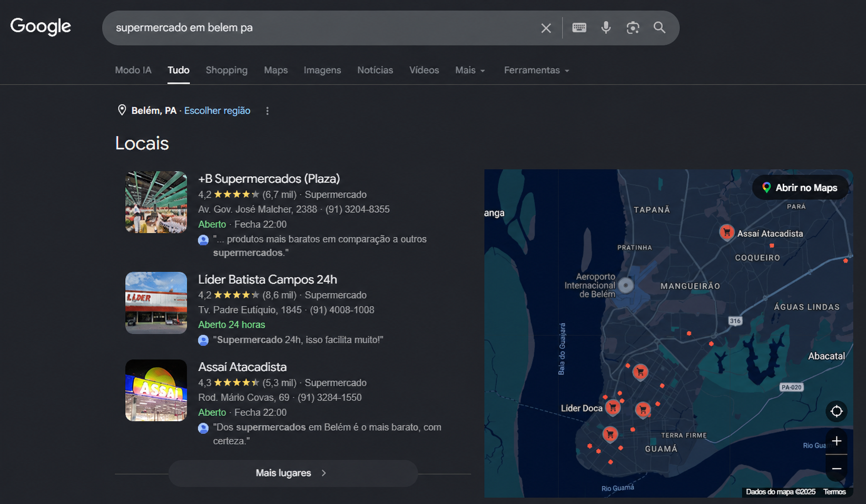The image size is (866, 504).
Task: Switch to the Modo IA tab
Action: (x=133, y=70)
